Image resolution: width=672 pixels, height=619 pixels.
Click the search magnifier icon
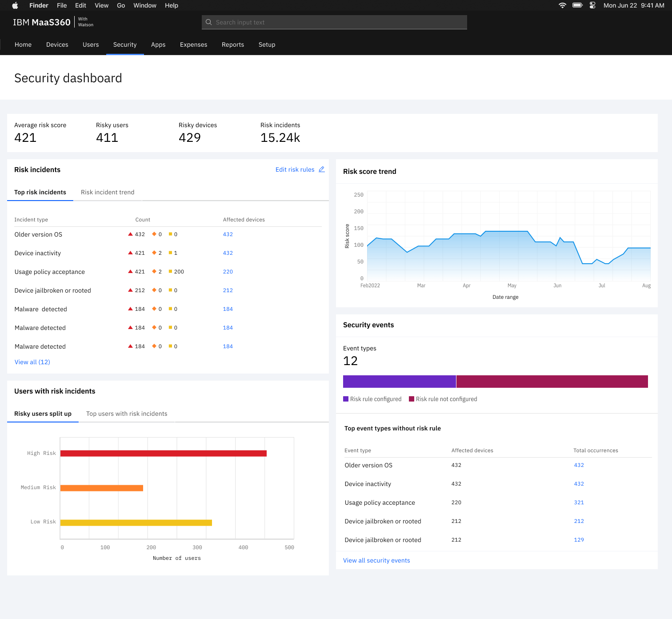tap(209, 22)
